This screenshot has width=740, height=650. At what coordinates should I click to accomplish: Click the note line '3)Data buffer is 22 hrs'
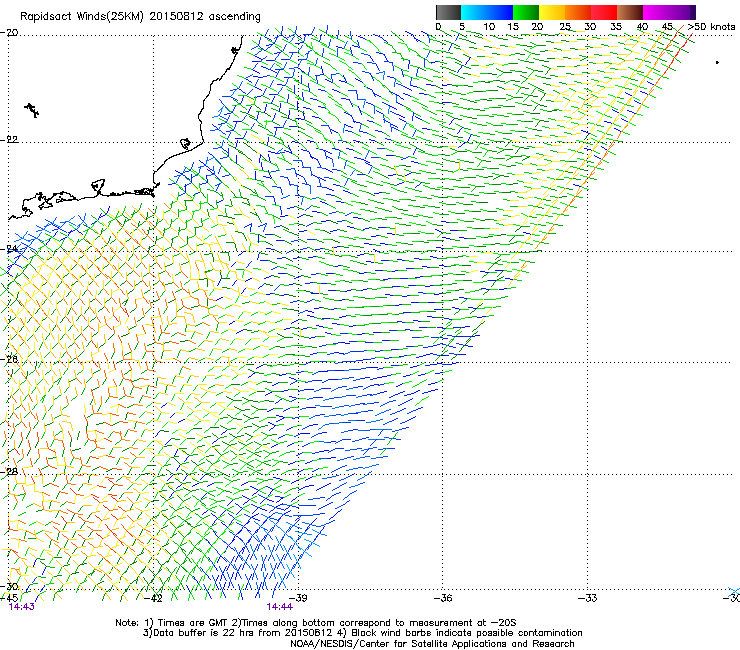362,633
